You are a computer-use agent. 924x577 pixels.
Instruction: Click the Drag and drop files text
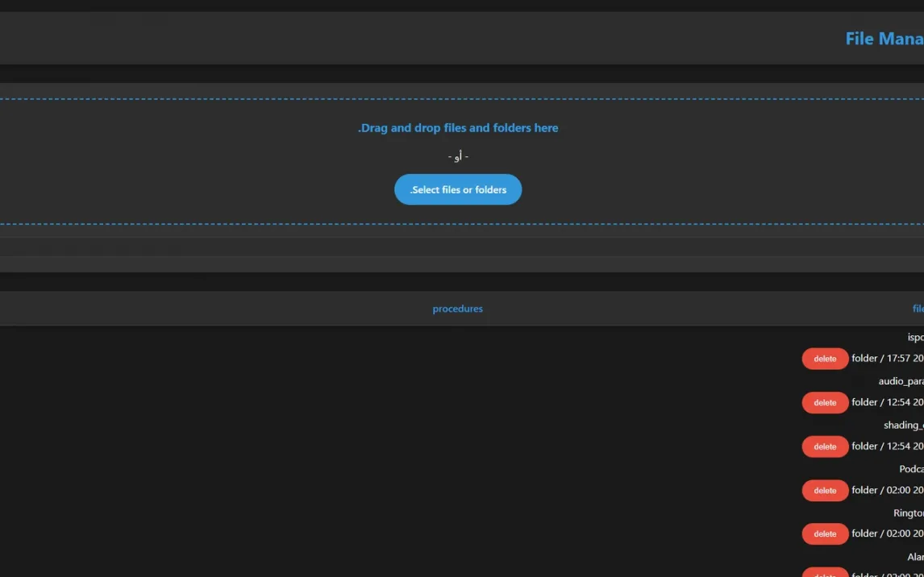point(458,128)
